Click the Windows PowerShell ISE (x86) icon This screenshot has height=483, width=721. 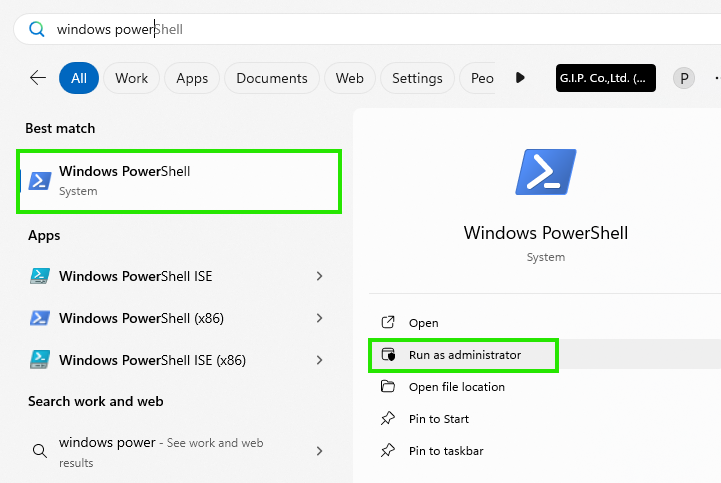(40, 360)
